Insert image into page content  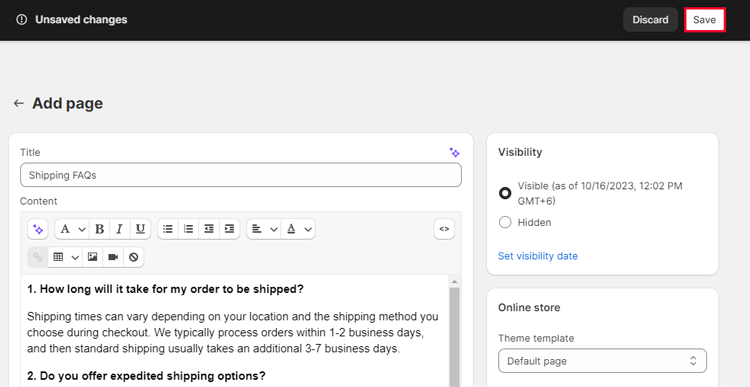[x=93, y=257]
